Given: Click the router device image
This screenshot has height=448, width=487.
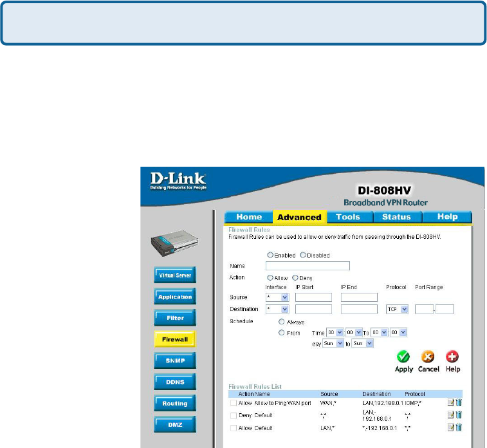Looking at the screenshot, I should (175, 243).
